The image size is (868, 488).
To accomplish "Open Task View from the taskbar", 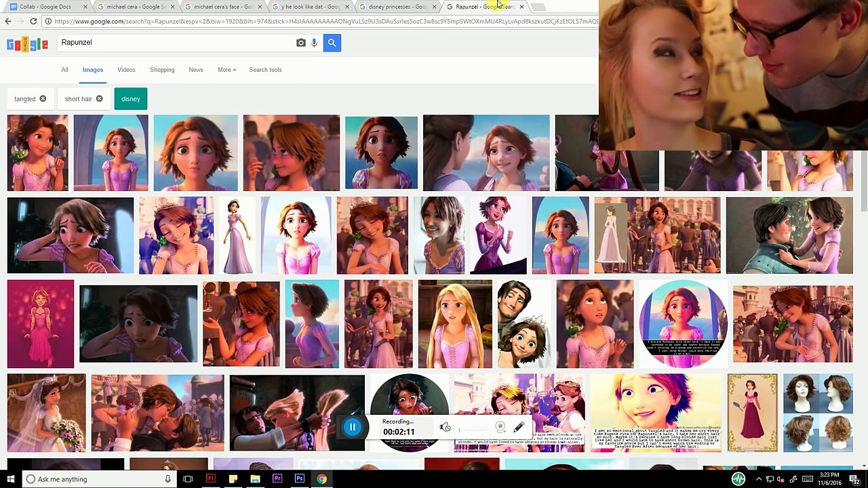I will tap(188, 479).
